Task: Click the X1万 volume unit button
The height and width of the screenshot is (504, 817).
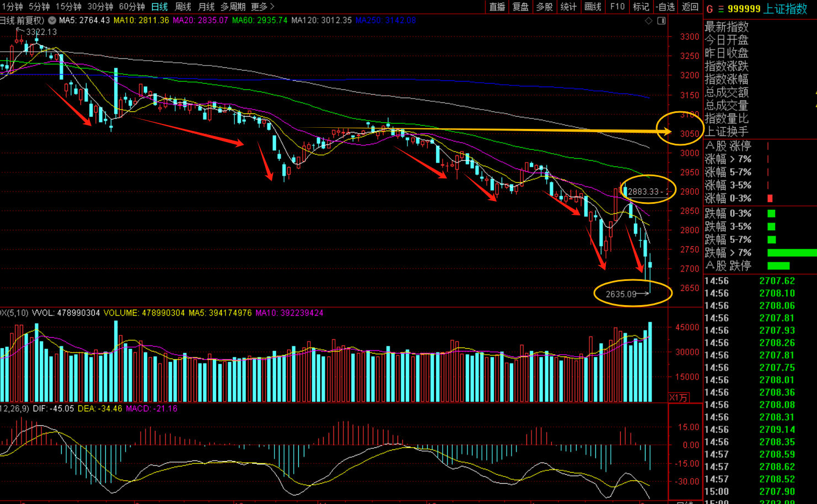Action: click(x=679, y=398)
